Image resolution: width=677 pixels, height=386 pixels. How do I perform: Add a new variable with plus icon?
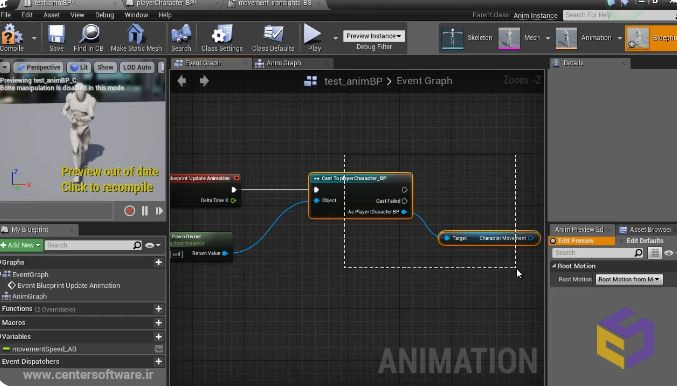pos(158,336)
